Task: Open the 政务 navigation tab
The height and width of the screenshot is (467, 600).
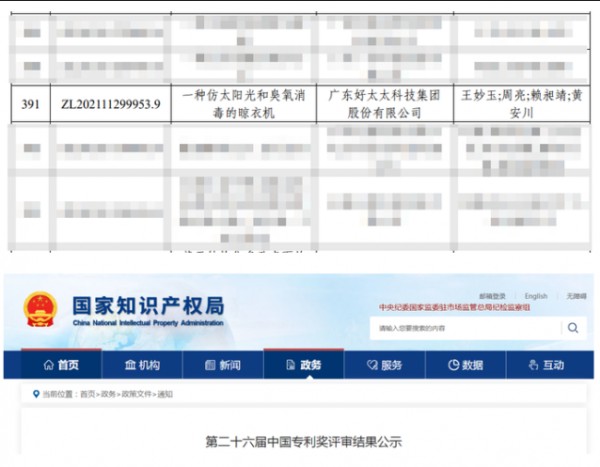Action: point(303,365)
